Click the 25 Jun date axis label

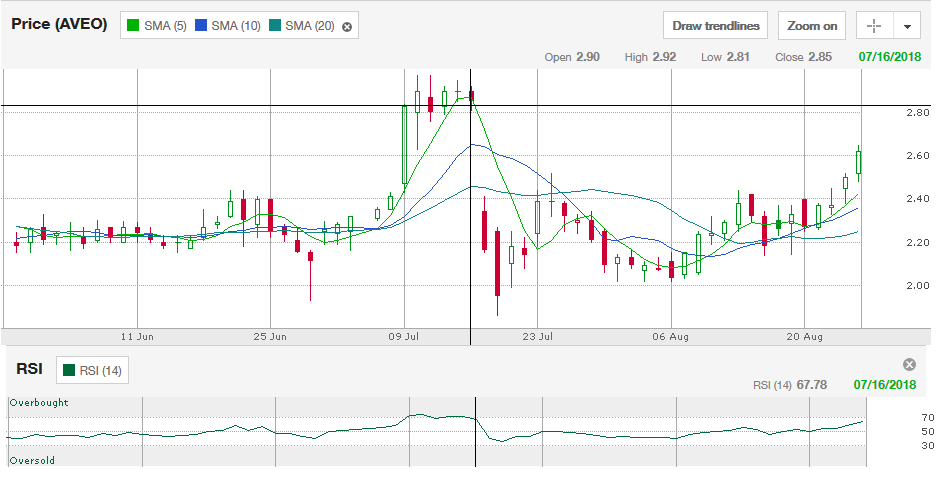coord(270,336)
